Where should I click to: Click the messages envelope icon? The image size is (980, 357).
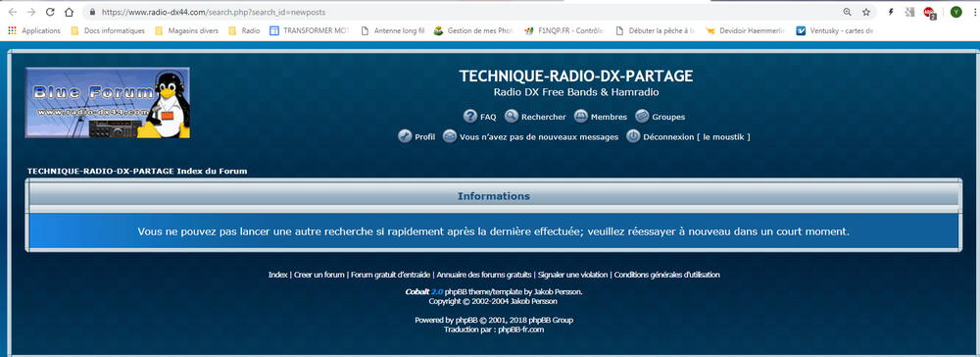pos(450,136)
